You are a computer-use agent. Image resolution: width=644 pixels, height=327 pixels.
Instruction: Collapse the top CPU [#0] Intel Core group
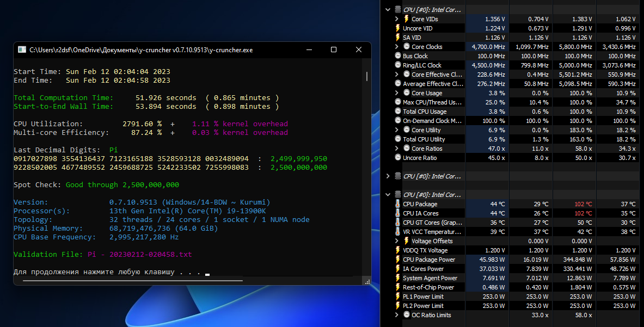(x=388, y=9)
